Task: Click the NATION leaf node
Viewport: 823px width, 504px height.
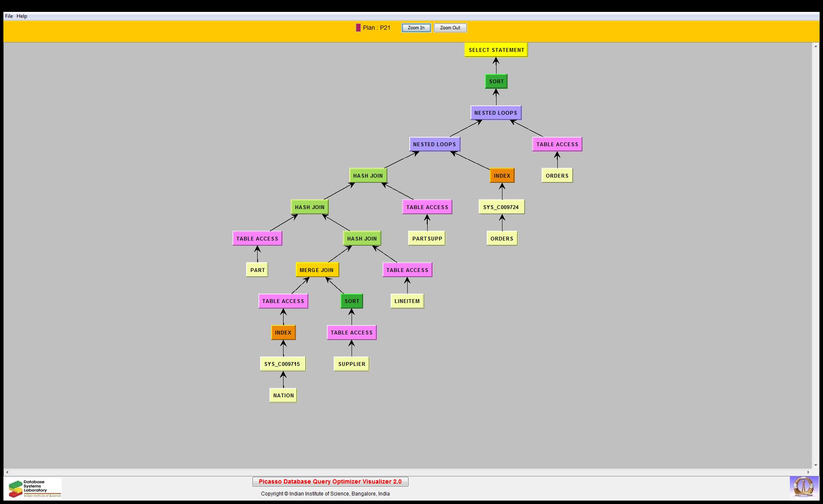Action: click(283, 396)
